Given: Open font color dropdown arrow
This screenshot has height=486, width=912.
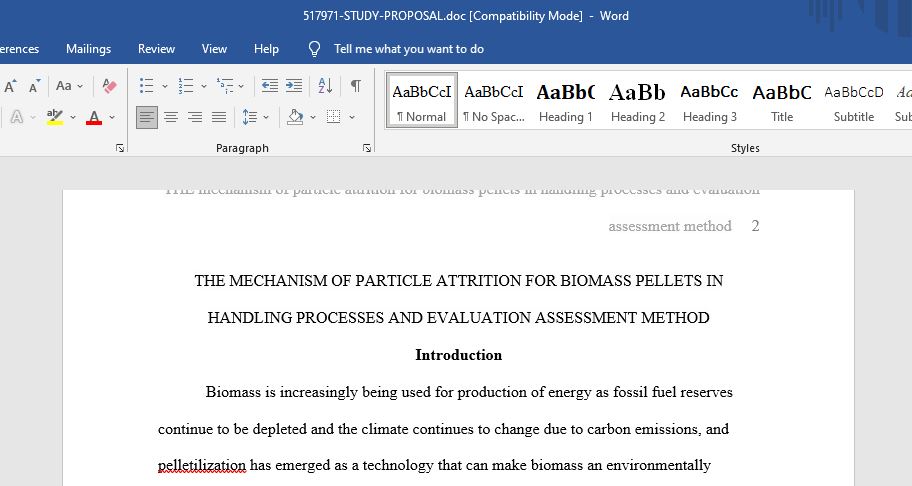Looking at the screenshot, I should coord(112,117).
